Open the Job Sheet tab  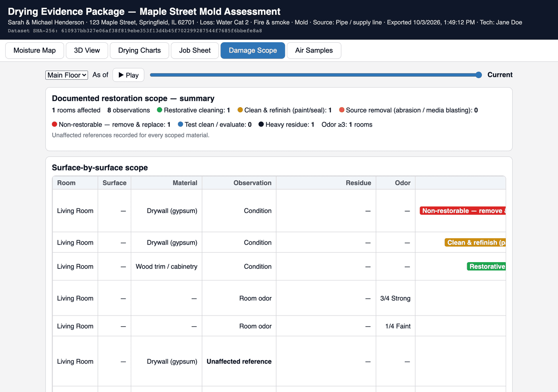195,51
